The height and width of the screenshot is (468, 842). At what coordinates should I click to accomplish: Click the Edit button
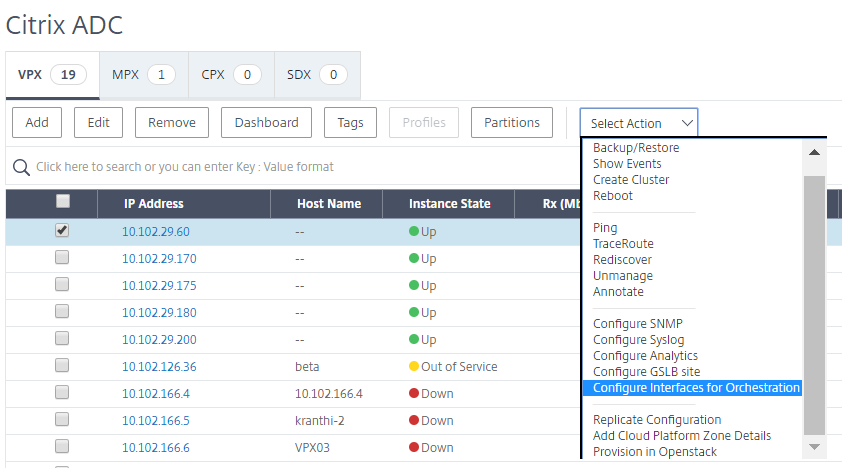tap(98, 122)
